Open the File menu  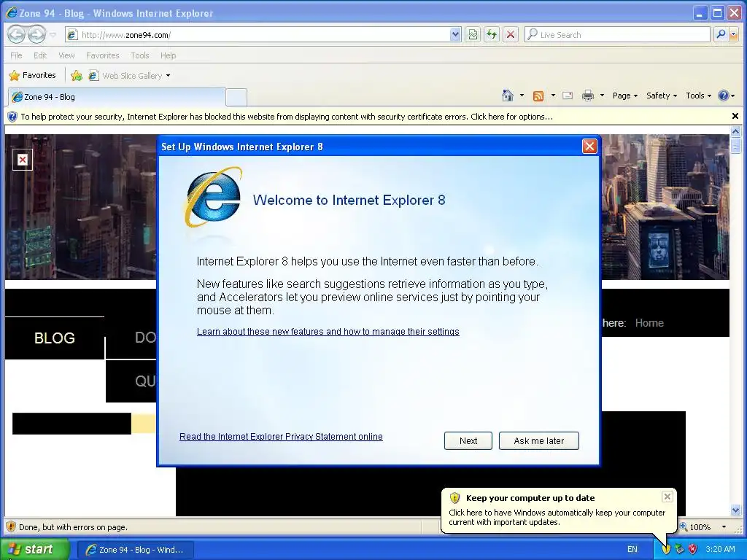point(16,55)
